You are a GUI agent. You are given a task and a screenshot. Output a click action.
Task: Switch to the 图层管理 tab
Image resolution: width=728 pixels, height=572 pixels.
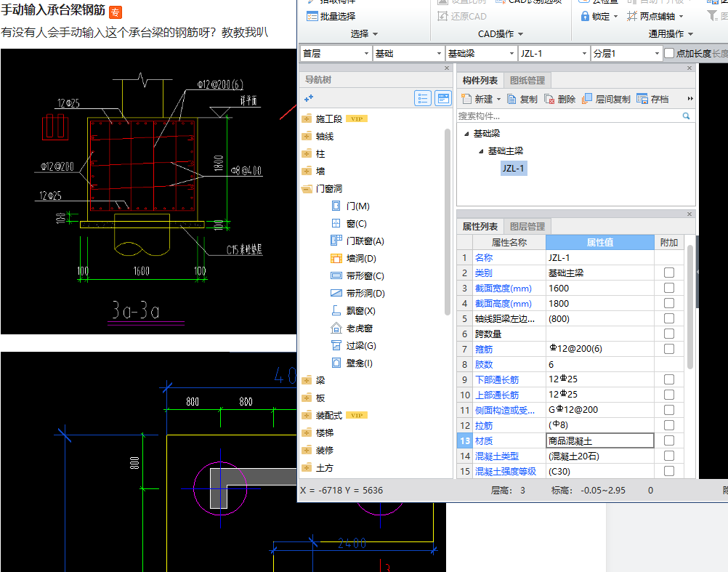[527, 226]
